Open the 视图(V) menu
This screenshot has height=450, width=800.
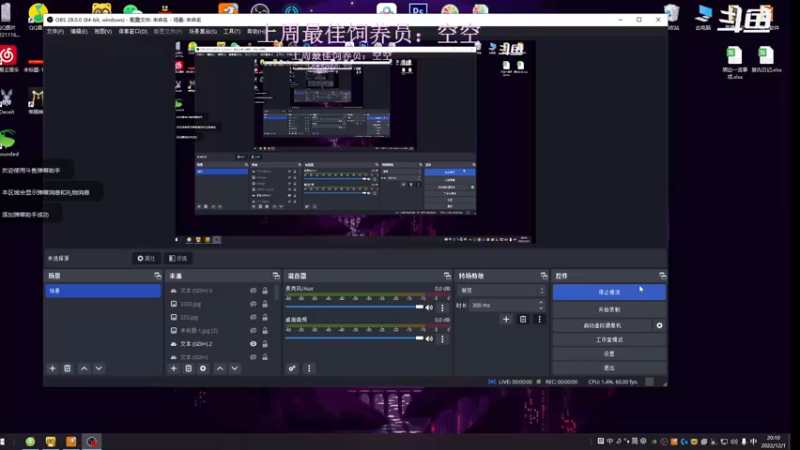[103, 32]
